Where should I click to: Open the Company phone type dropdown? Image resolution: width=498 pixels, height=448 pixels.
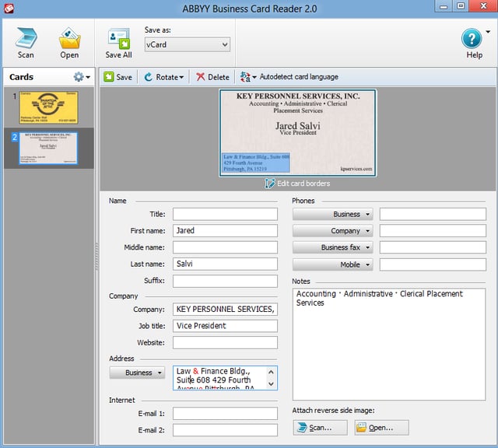332,231
